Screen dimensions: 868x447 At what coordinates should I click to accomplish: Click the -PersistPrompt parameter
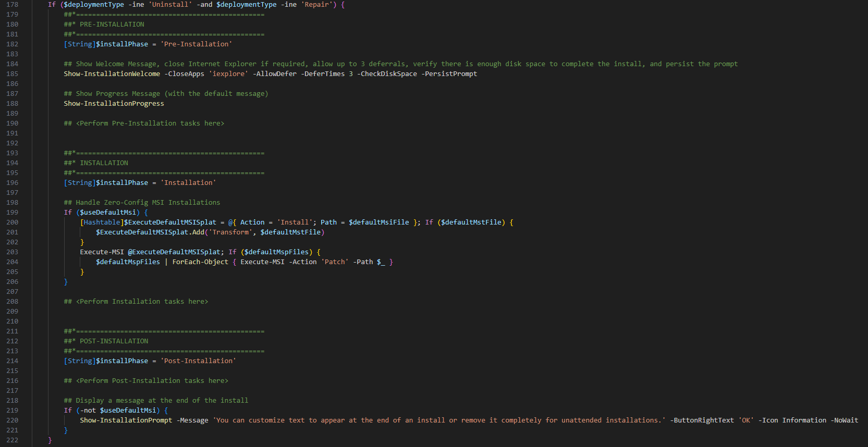[449, 74]
